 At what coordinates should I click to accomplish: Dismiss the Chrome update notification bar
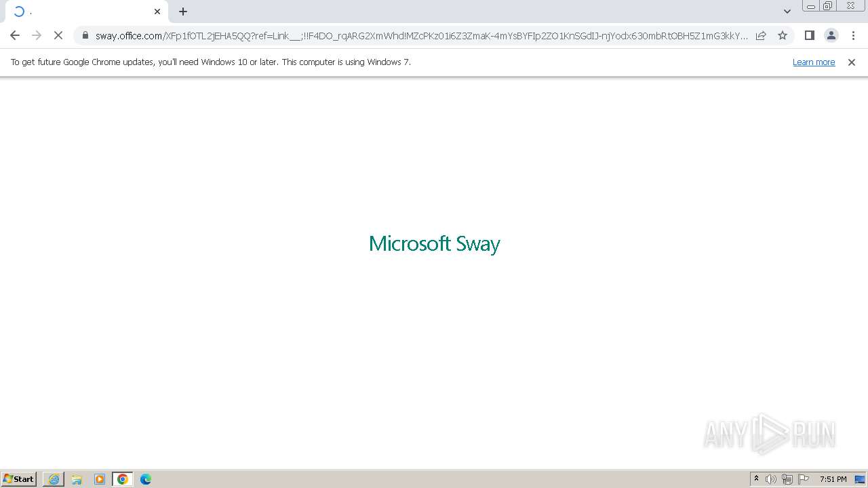852,62
